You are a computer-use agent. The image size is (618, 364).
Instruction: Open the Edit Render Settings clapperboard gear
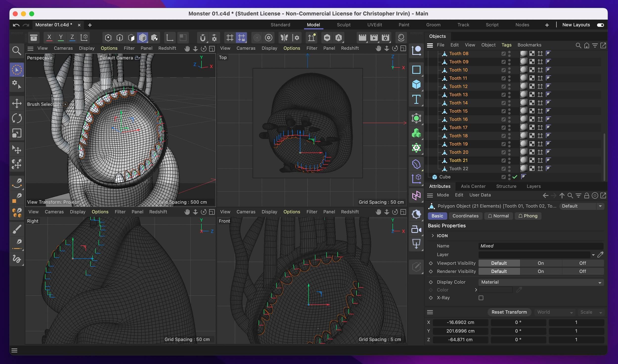click(x=385, y=38)
